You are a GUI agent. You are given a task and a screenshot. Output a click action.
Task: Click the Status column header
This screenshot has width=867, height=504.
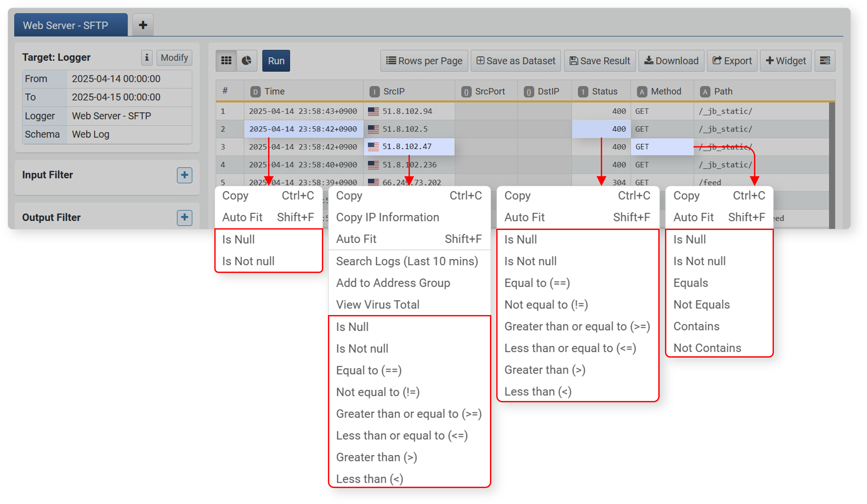click(601, 91)
